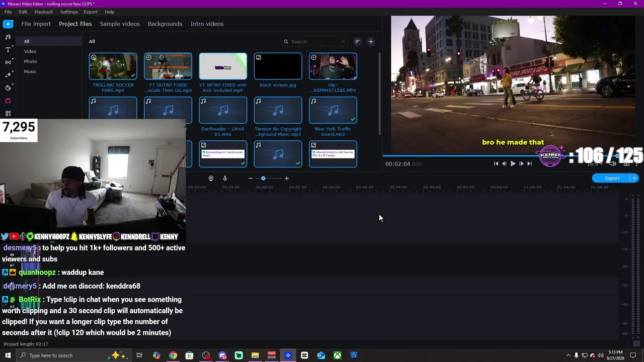The height and width of the screenshot is (362, 644).
Task: Open the pink effects store bag icon
Action: pyautogui.click(x=8, y=101)
